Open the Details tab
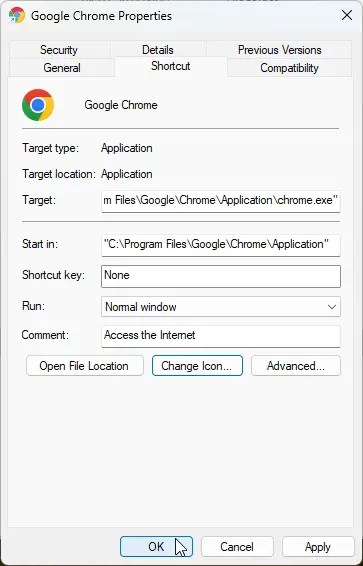363x566 pixels. pos(158,50)
